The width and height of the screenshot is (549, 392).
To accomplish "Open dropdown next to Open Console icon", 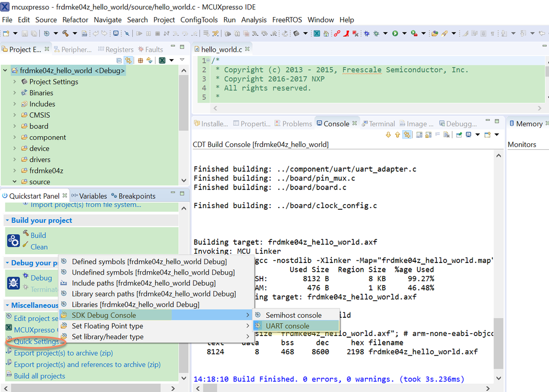I will tap(496, 135).
